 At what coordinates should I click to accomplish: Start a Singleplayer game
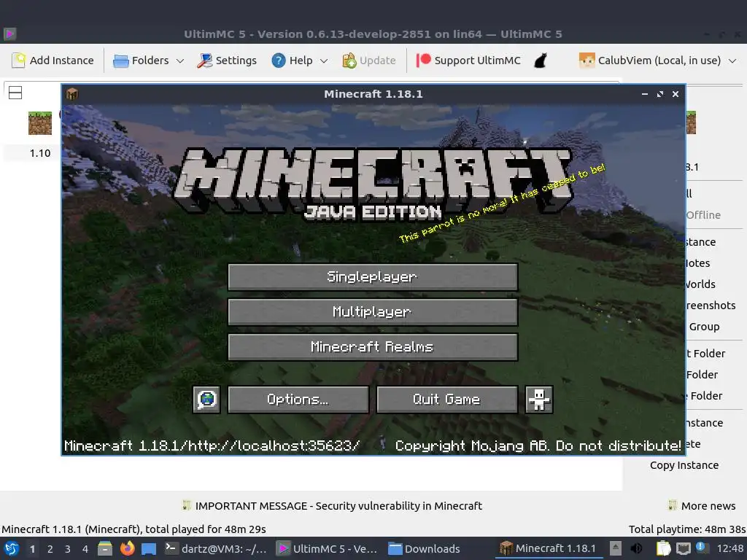coord(373,276)
